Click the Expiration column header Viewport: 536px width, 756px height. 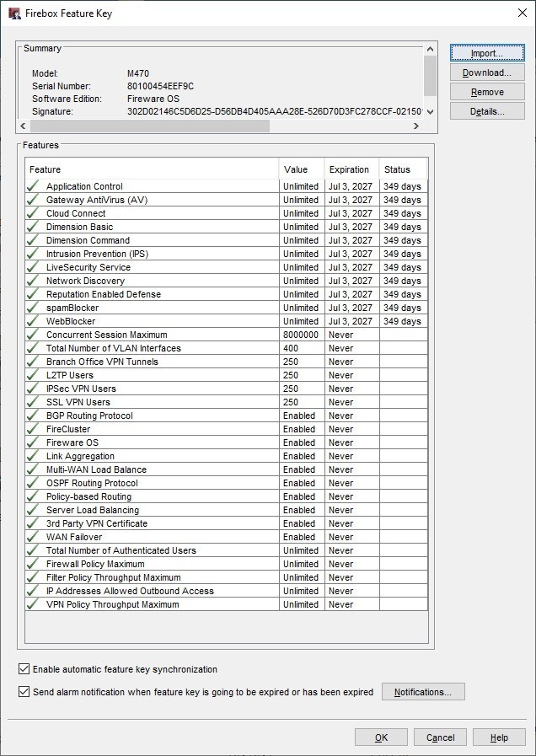pyautogui.click(x=352, y=169)
